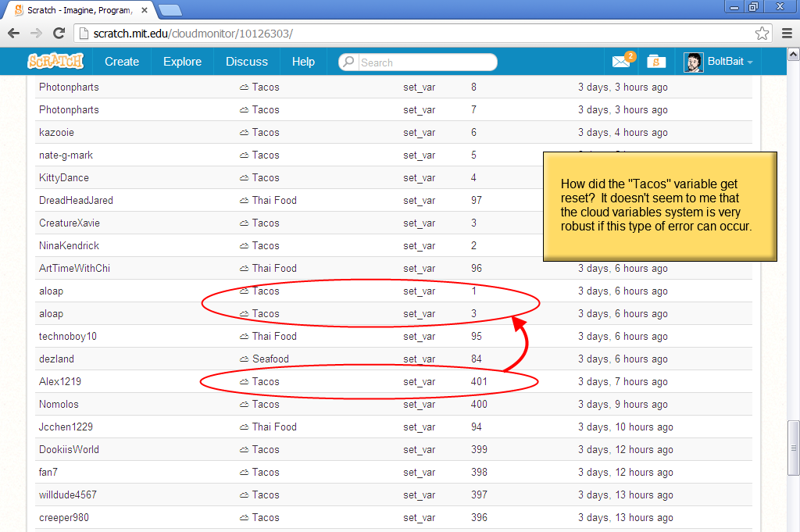Open a new browser tab

(170, 10)
